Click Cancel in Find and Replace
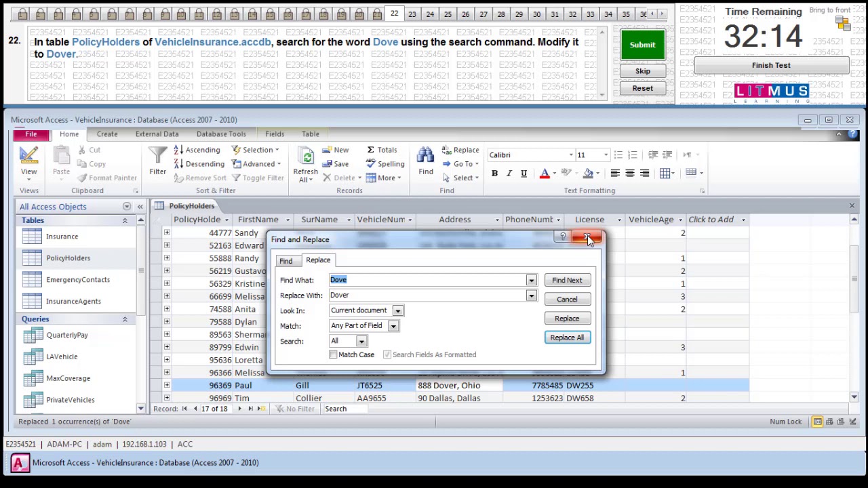The width and height of the screenshot is (868, 488). click(x=567, y=300)
